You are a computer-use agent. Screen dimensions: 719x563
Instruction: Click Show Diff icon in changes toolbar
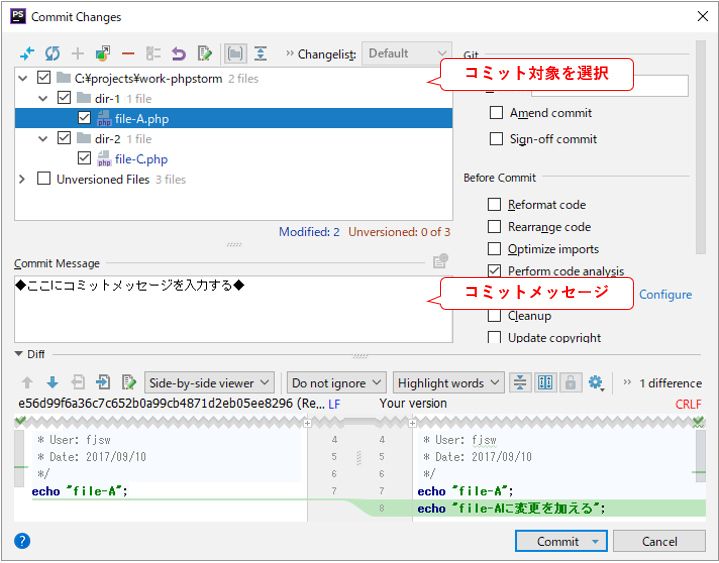pos(27,54)
